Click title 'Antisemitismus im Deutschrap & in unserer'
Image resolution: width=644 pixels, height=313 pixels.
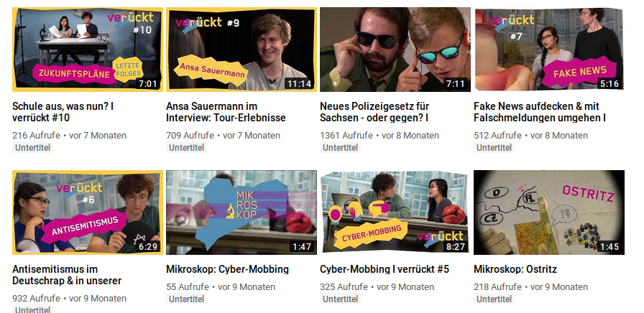(67, 275)
